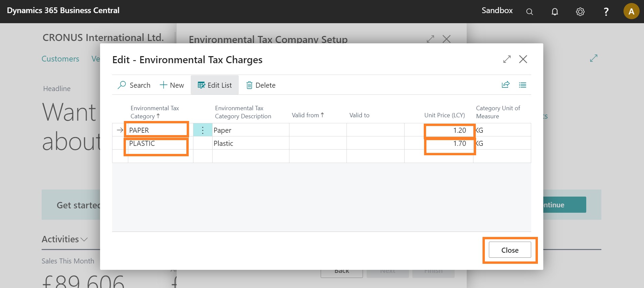Open the Help question mark
This screenshot has height=288, width=644.
[606, 12]
